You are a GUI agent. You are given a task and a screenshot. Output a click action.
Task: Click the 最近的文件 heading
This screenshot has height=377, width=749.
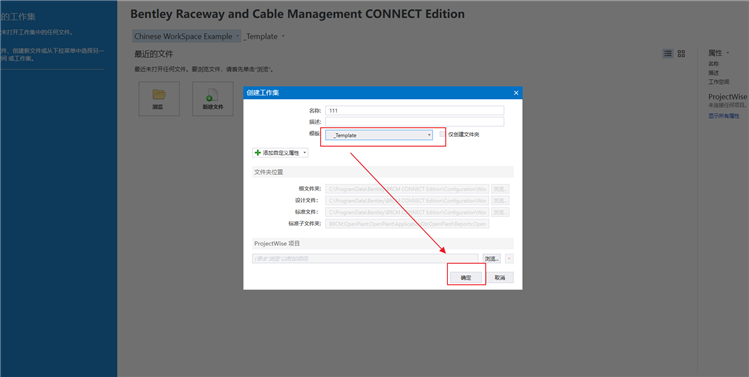click(153, 54)
